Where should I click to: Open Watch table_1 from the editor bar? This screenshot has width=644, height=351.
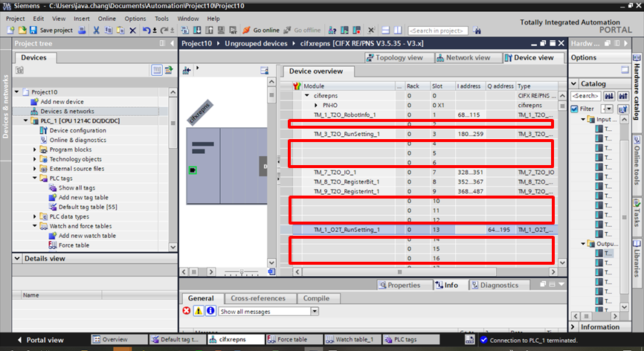351,340
